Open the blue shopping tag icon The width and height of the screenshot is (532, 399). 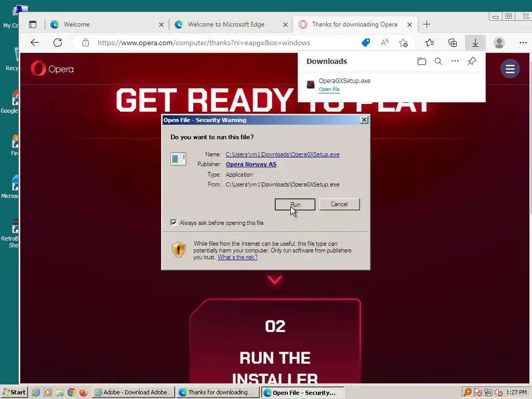point(366,43)
